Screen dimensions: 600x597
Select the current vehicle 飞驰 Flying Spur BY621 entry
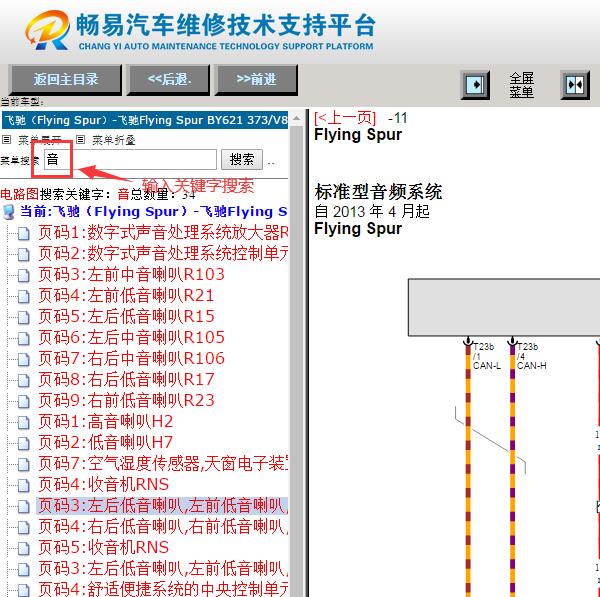[x=145, y=120]
